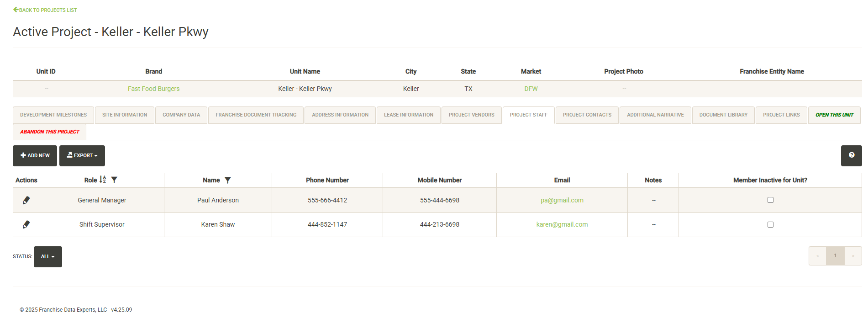This screenshot has width=868, height=329.
Task: Click the help question mark button
Action: 851,155
